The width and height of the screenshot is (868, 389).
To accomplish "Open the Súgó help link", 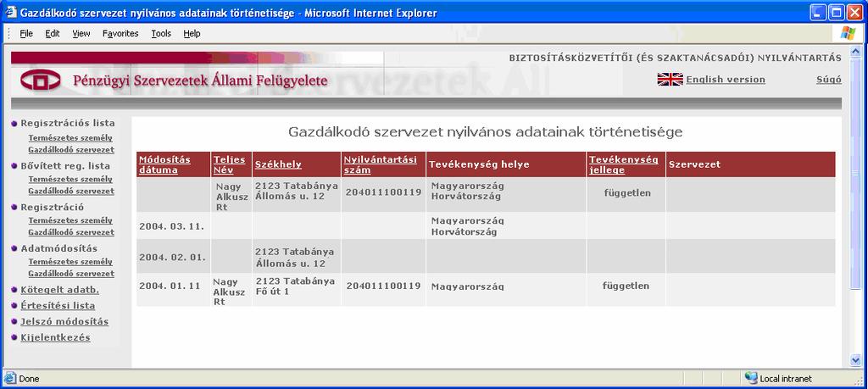I will coord(829,79).
